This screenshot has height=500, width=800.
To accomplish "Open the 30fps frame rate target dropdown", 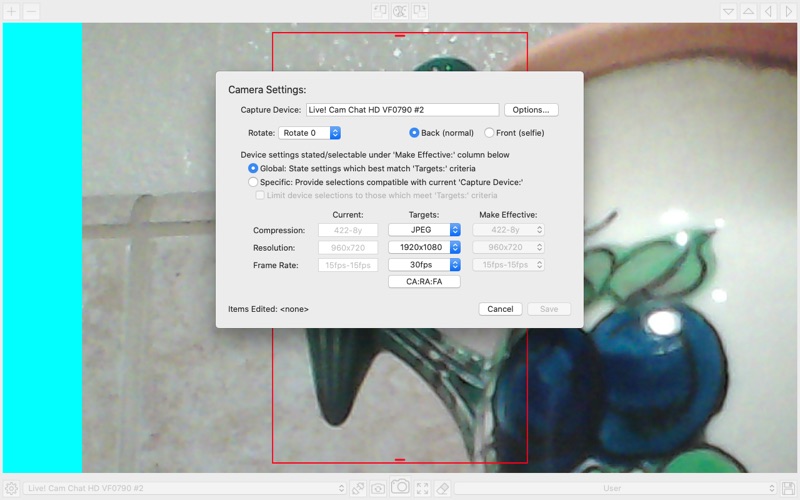I will click(x=424, y=264).
